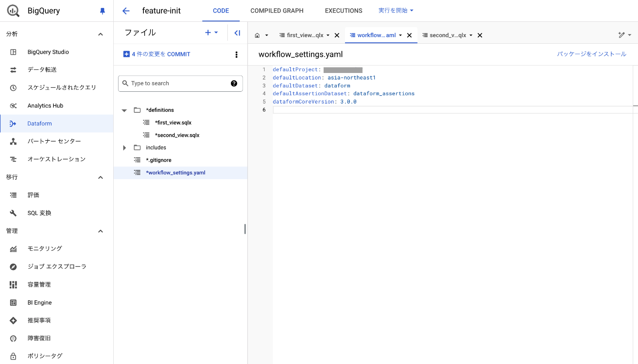Select *workflow_settings.yaml file
638x364 pixels.
[181, 173]
